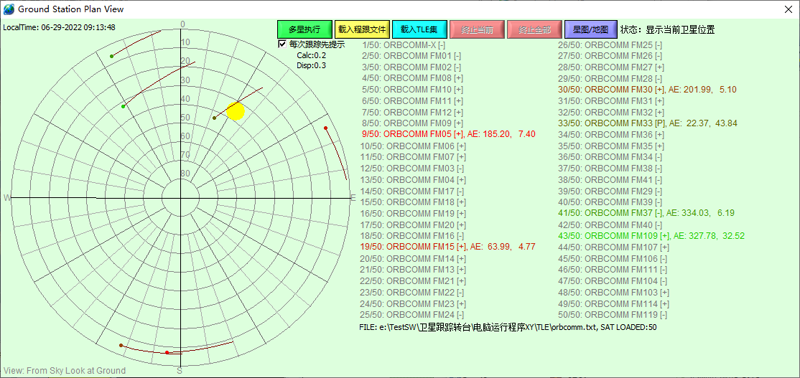Switch view with 星图/地图 button
This screenshot has width=800, height=378.
(x=592, y=30)
